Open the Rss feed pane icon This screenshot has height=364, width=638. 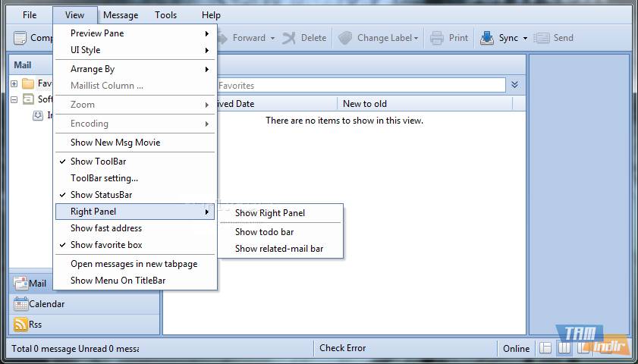20,325
